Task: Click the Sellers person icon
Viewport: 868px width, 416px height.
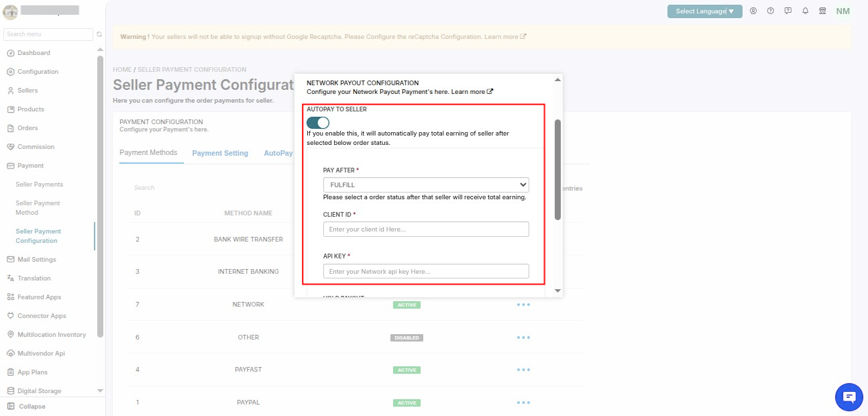Action: tap(11, 91)
